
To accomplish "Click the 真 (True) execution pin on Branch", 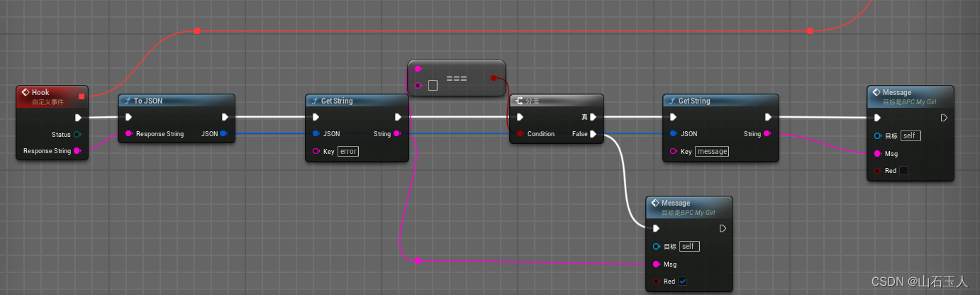I will pyautogui.click(x=592, y=117).
